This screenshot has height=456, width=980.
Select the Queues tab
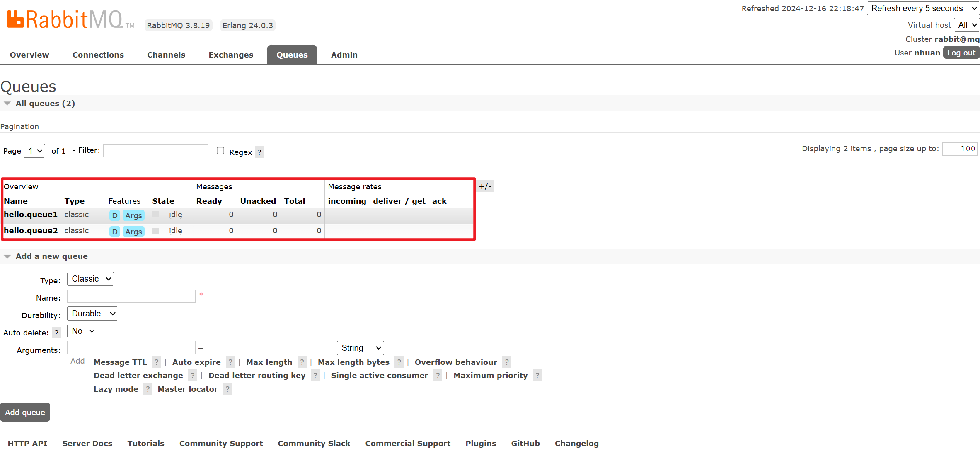click(x=292, y=55)
